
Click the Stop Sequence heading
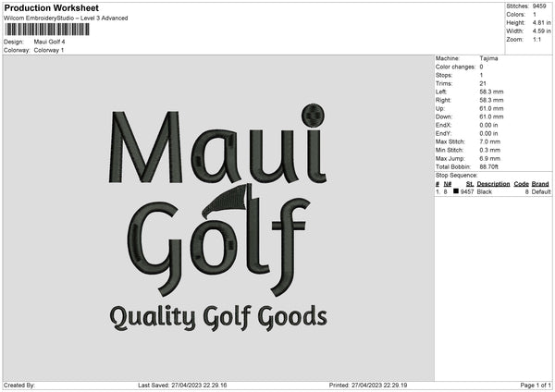click(457, 176)
